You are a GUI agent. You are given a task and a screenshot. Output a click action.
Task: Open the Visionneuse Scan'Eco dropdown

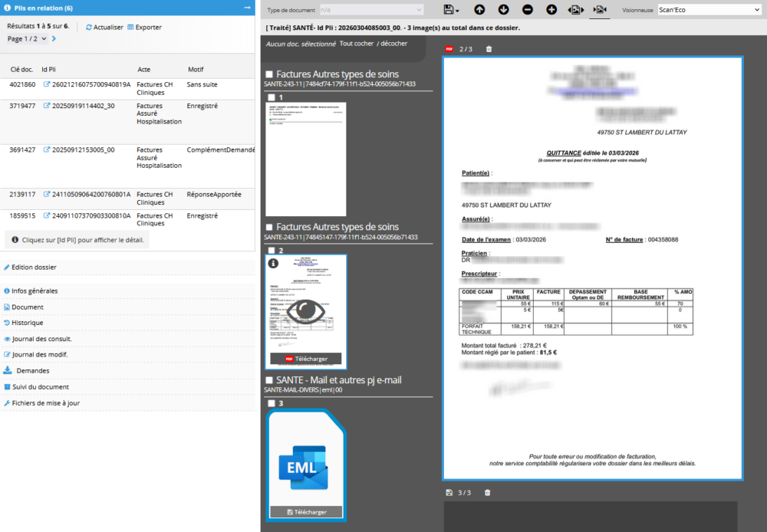coord(708,10)
